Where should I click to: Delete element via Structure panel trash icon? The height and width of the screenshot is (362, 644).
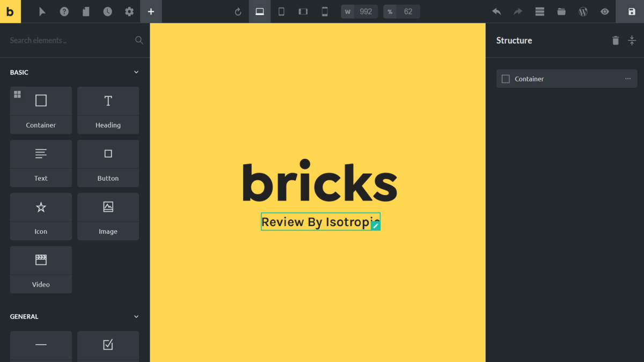click(616, 40)
